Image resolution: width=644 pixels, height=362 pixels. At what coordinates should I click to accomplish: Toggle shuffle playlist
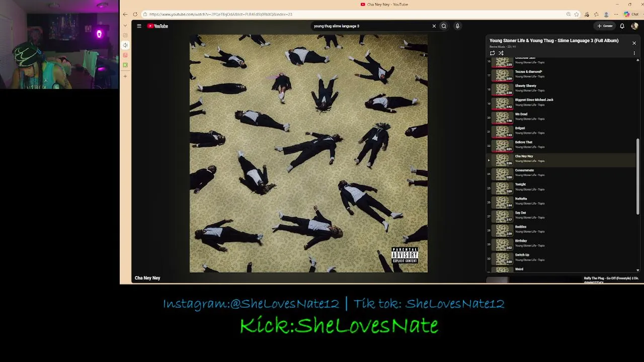pos(501,53)
